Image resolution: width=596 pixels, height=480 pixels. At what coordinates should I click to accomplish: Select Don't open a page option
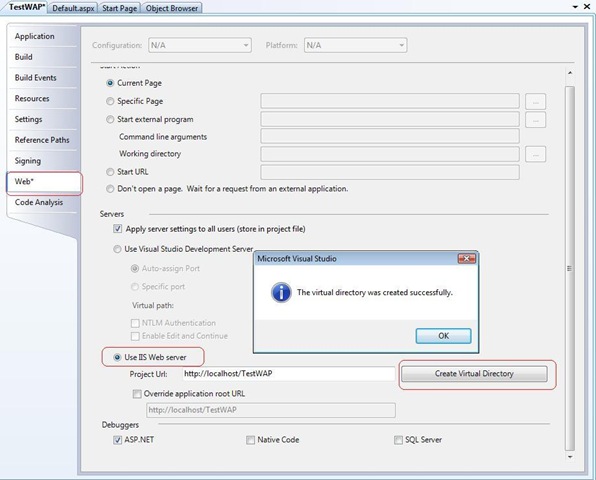point(110,189)
